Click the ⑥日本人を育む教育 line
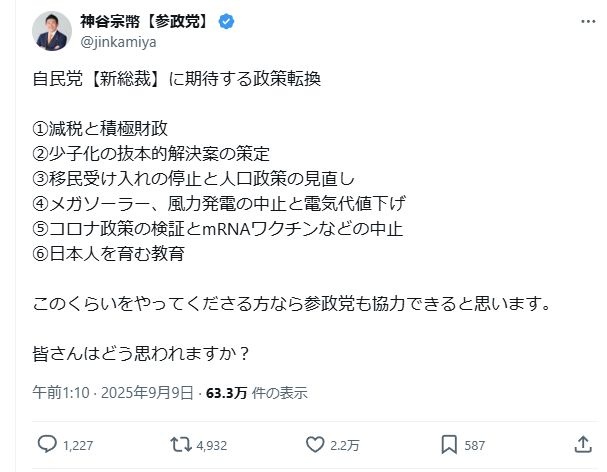The width and height of the screenshot is (607, 472). pos(108,253)
